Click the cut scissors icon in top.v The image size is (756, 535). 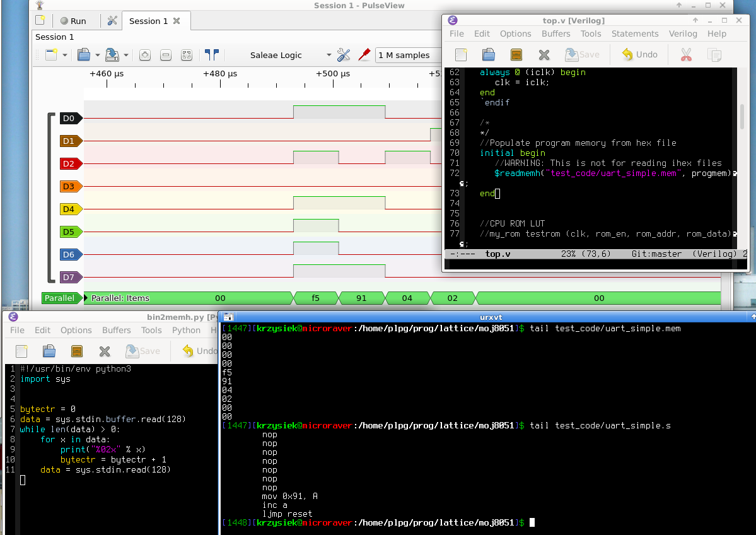click(x=686, y=55)
